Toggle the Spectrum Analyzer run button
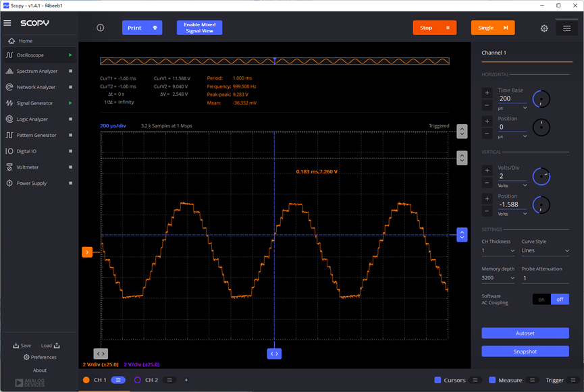 (x=70, y=71)
